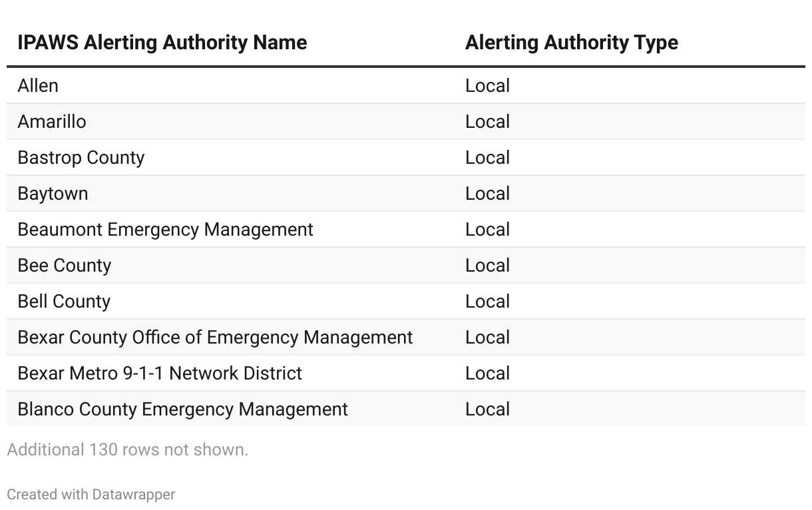Select Blanco County Emergency Management row name
Screen dimensions: 812x510
[182, 409]
